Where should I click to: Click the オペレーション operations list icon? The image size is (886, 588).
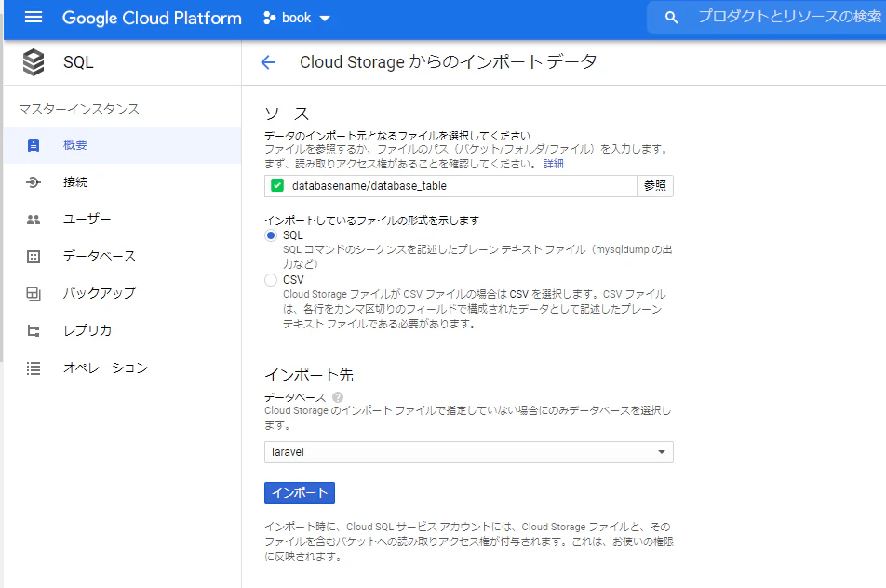point(34,368)
